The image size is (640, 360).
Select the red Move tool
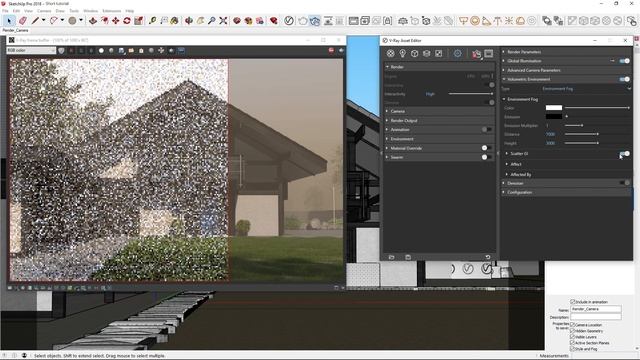116,20
